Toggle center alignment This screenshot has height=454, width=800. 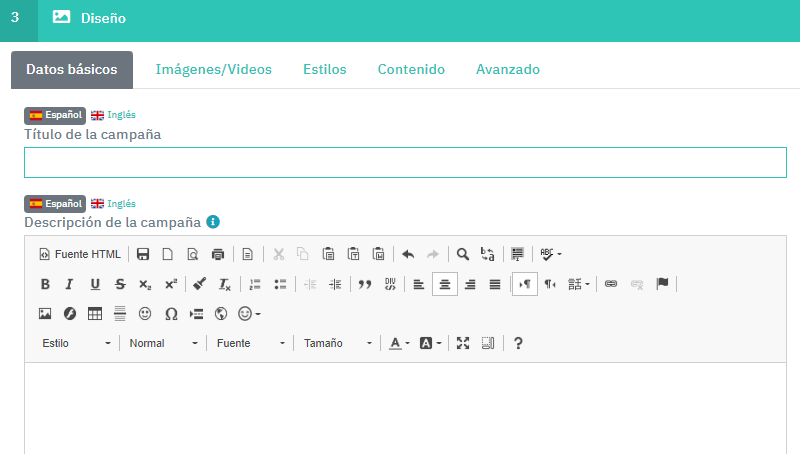click(444, 284)
